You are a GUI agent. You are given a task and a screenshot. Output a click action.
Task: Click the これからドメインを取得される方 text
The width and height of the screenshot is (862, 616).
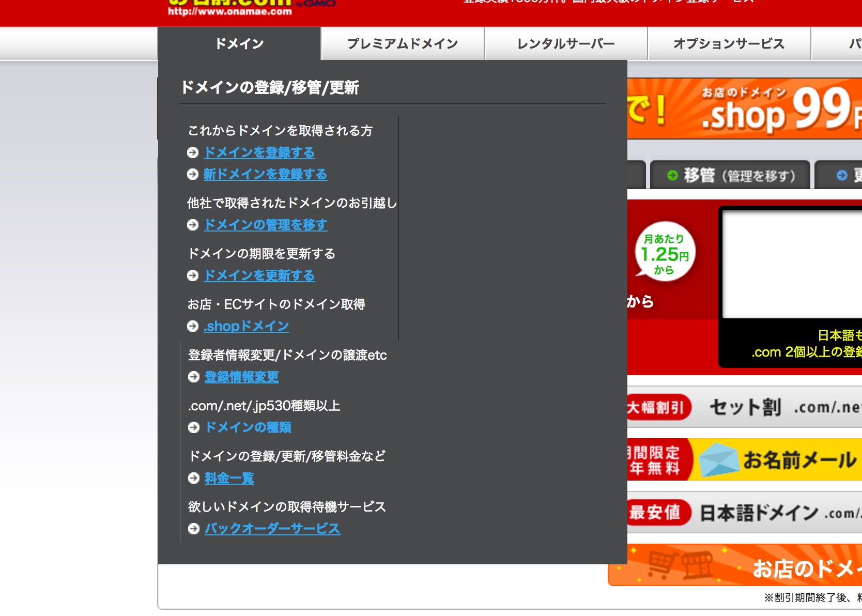click(280, 131)
